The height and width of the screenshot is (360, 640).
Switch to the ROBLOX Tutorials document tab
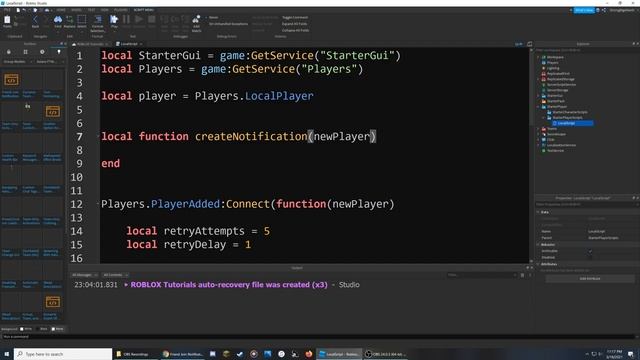pos(90,44)
